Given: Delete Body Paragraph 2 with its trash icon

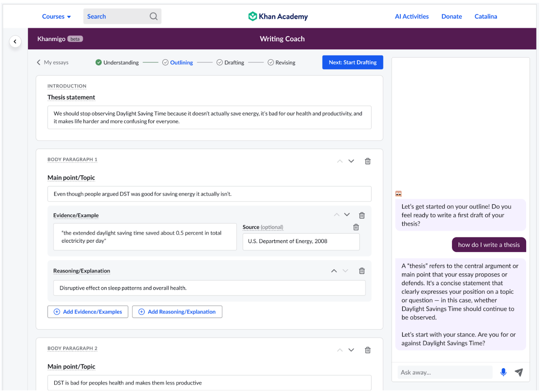Looking at the screenshot, I should [x=368, y=350].
